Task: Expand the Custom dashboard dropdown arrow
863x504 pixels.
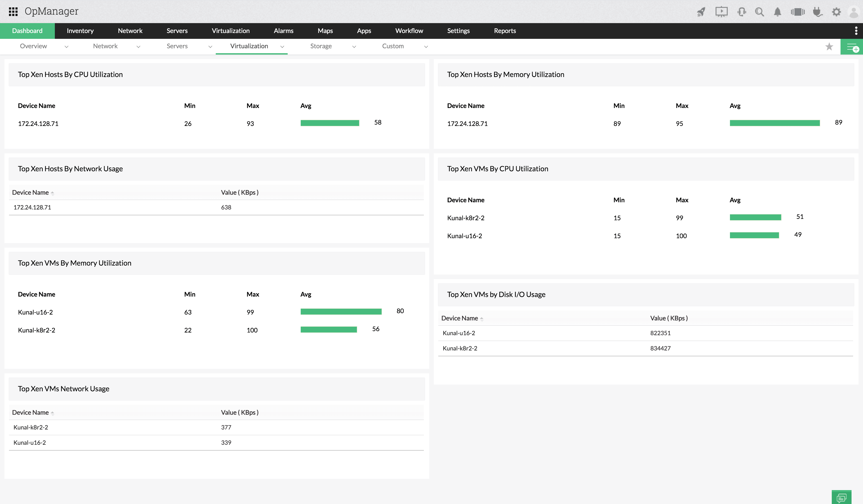Action: (426, 46)
